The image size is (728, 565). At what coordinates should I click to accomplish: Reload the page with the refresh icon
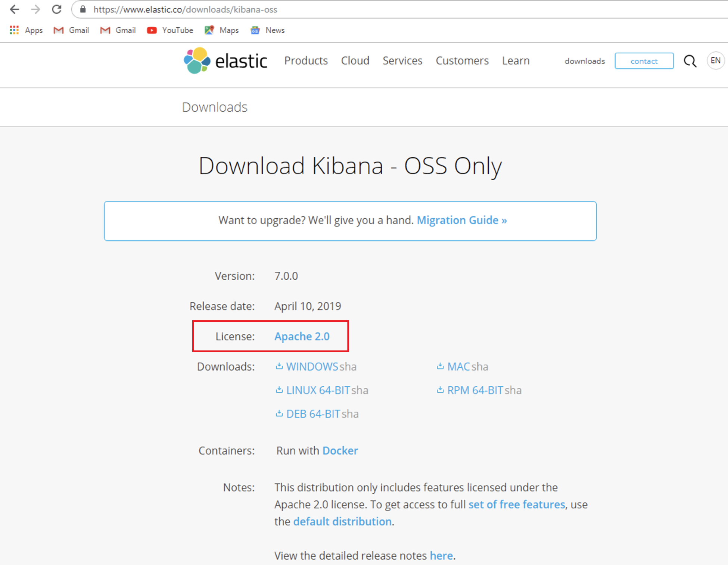[x=57, y=9]
